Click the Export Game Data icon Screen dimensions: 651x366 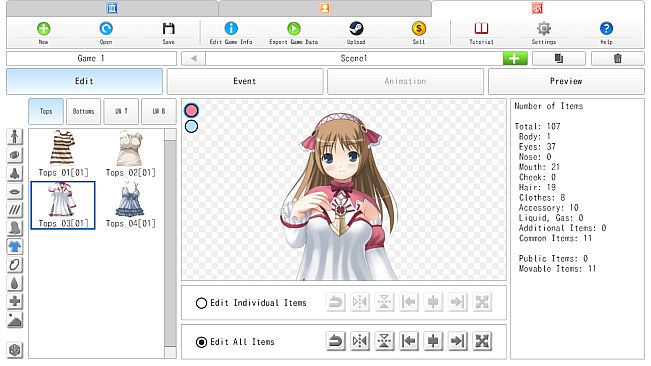pos(294,29)
